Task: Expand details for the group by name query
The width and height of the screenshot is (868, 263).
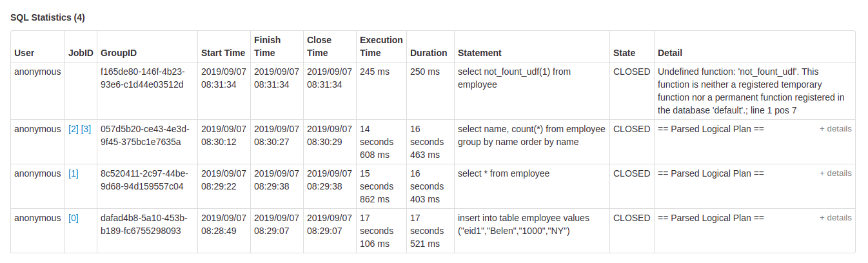Action: (x=835, y=129)
